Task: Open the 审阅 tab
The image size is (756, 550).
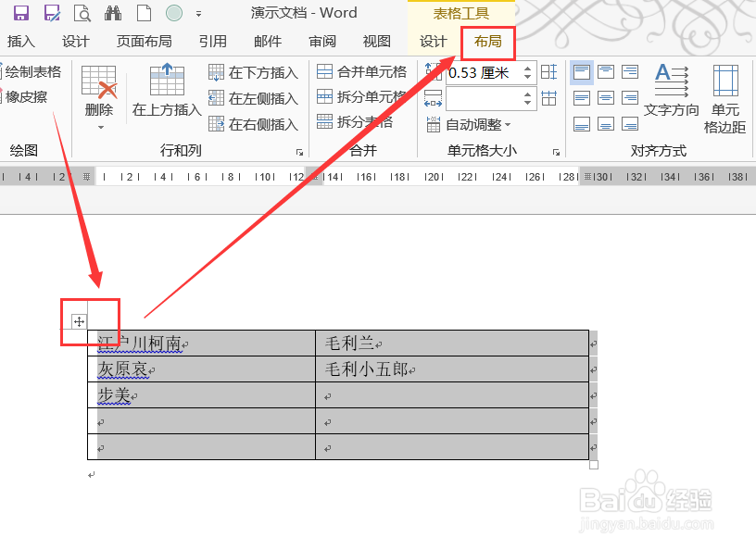Action: click(322, 42)
